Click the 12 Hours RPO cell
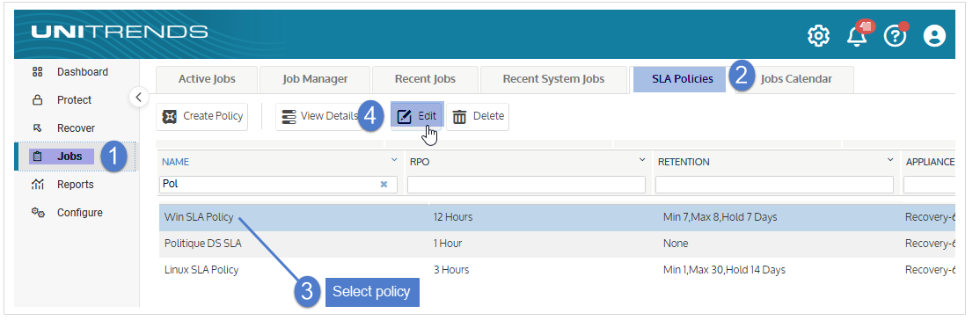The image size is (980, 328). coord(453,217)
